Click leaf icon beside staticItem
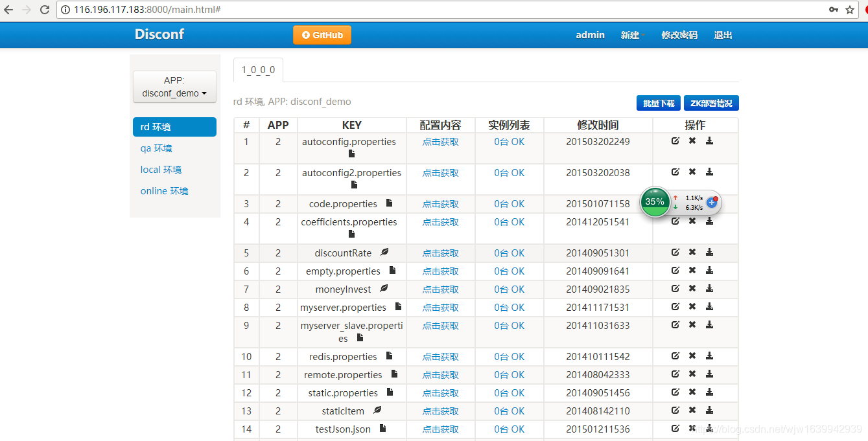 pyautogui.click(x=377, y=410)
